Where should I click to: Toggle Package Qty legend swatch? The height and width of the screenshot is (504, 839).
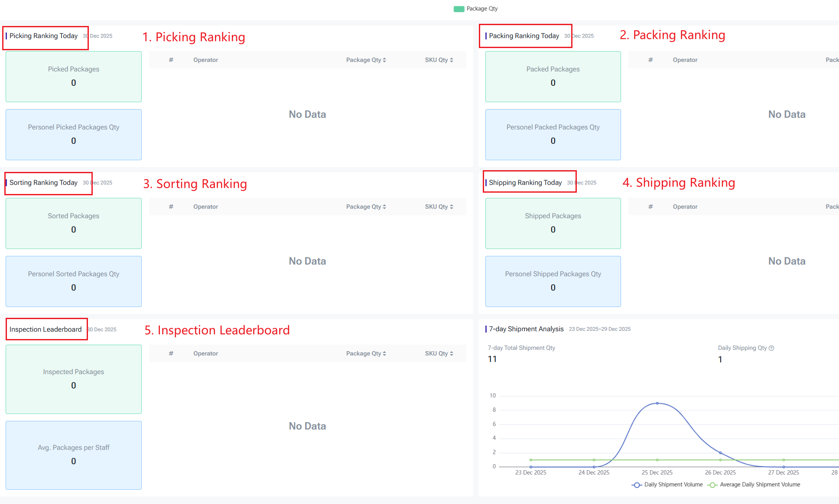click(459, 9)
